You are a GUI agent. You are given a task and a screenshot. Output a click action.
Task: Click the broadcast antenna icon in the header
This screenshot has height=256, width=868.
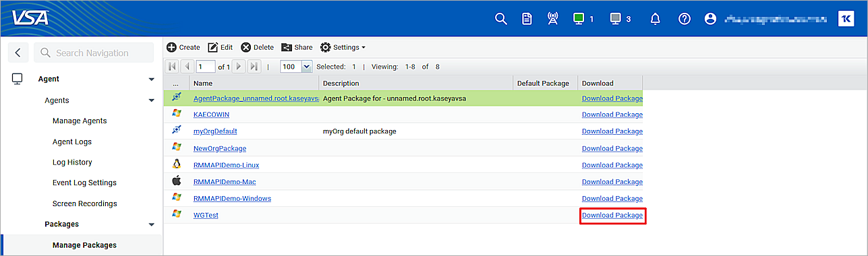pos(552,19)
